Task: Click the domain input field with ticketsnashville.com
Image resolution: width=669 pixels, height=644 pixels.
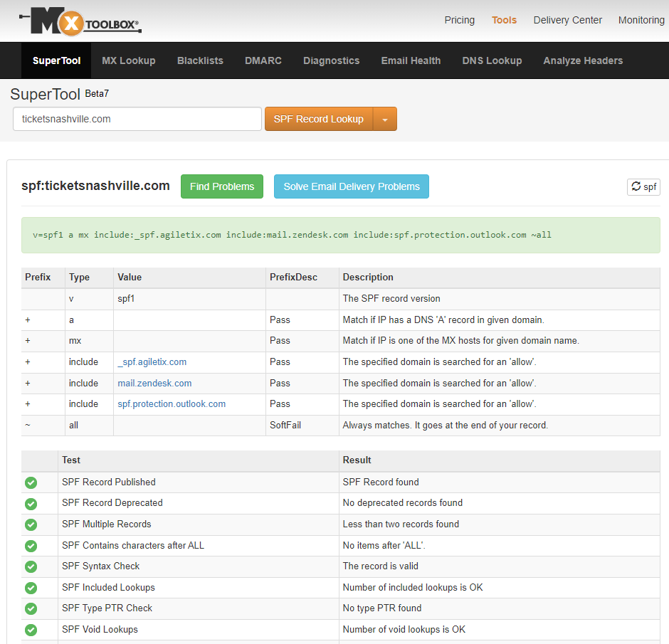Action: pyautogui.click(x=137, y=119)
